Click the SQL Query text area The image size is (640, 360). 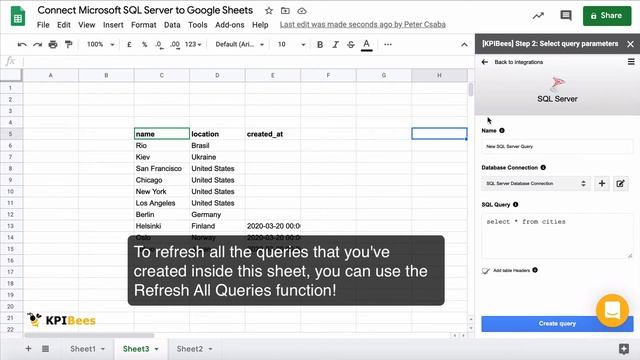click(x=557, y=236)
